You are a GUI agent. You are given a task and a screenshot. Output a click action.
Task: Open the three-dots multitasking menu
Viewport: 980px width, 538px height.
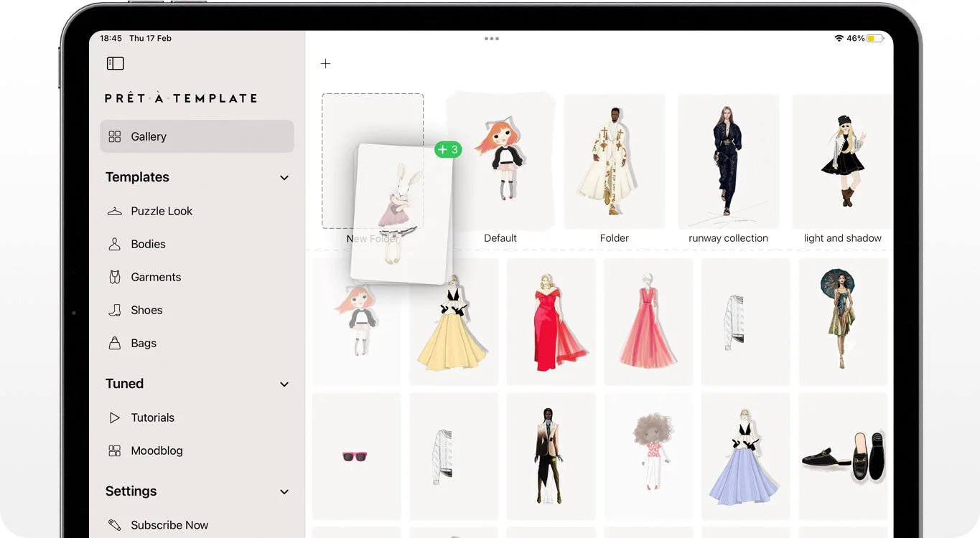[x=491, y=39]
